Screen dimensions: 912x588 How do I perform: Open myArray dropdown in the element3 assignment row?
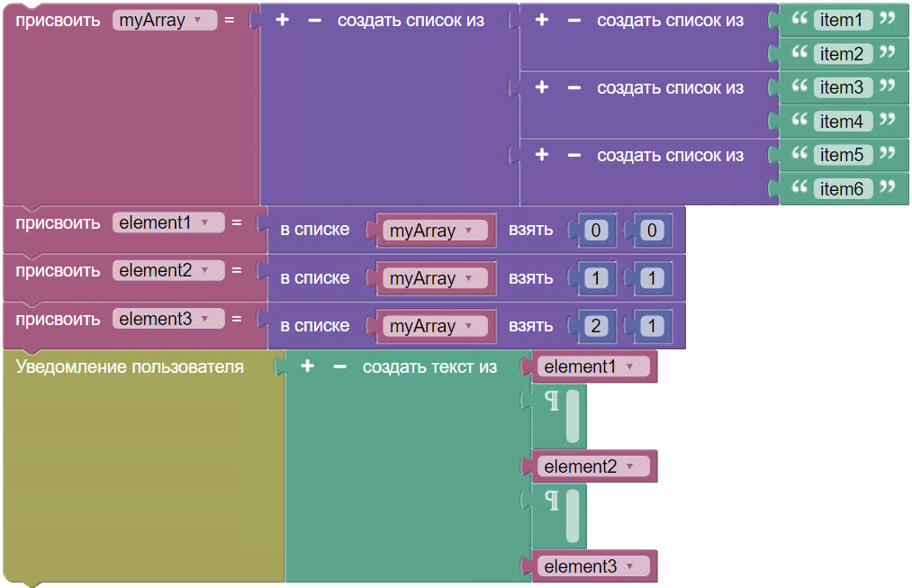[436, 326]
